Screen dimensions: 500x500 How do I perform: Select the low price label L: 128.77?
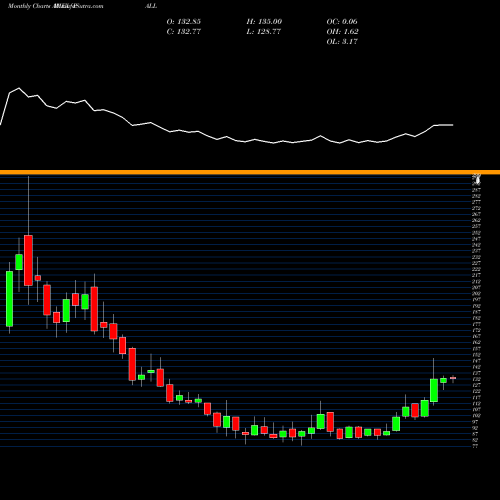click(x=264, y=32)
